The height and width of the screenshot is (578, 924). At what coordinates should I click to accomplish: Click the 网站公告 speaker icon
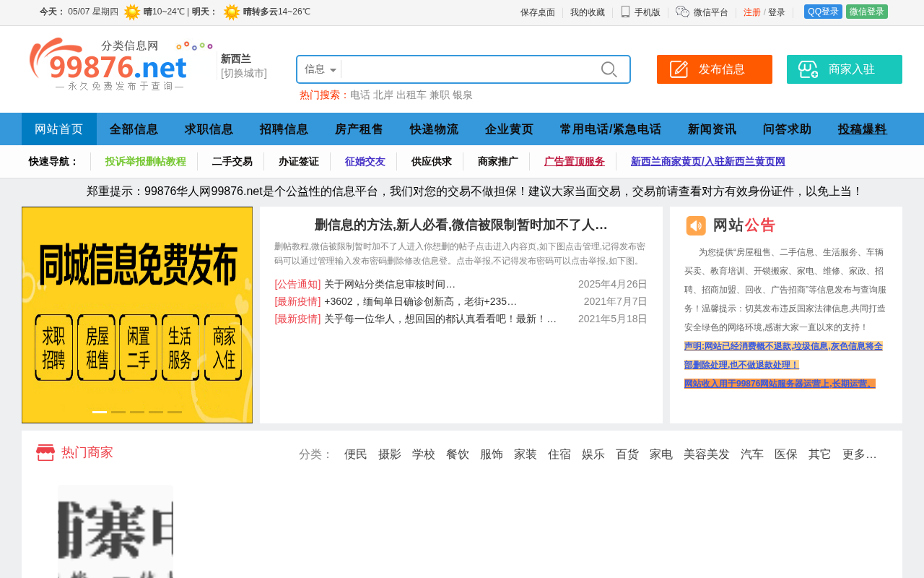click(x=696, y=225)
